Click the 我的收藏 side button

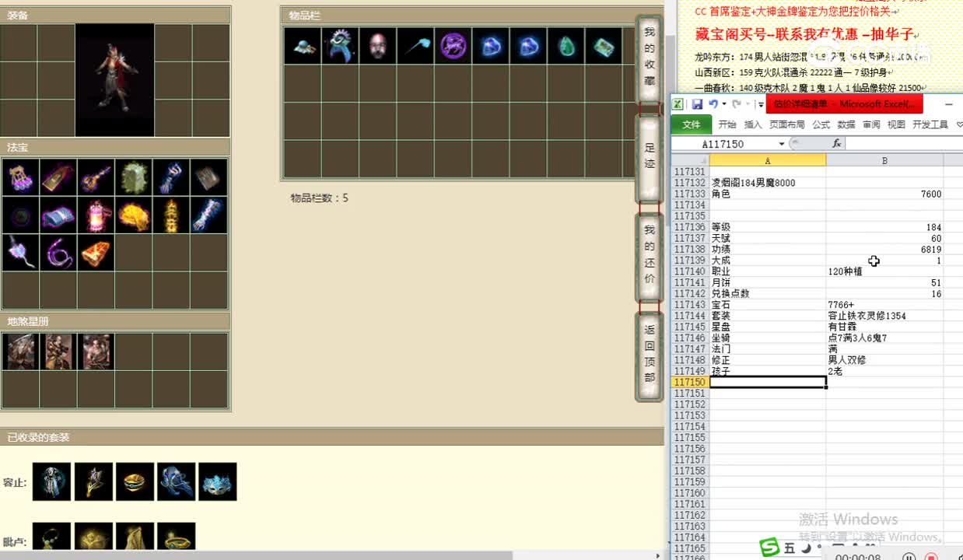(x=650, y=59)
